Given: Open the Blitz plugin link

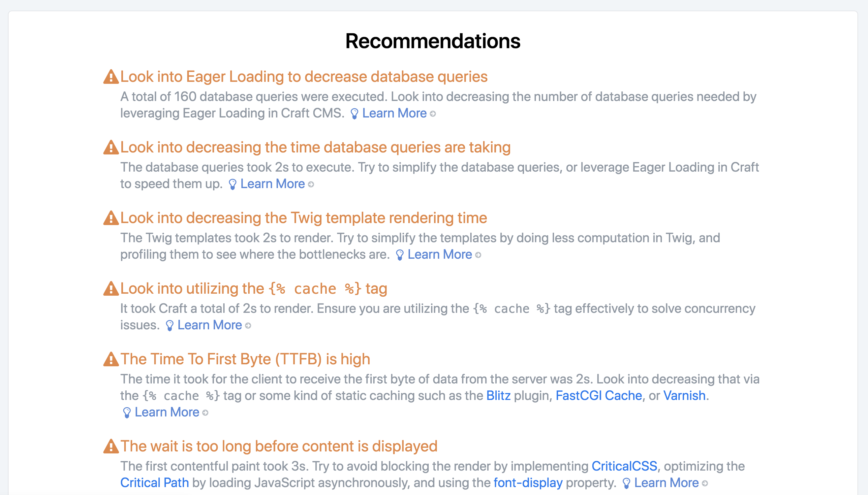Looking at the screenshot, I should (x=498, y=395).
